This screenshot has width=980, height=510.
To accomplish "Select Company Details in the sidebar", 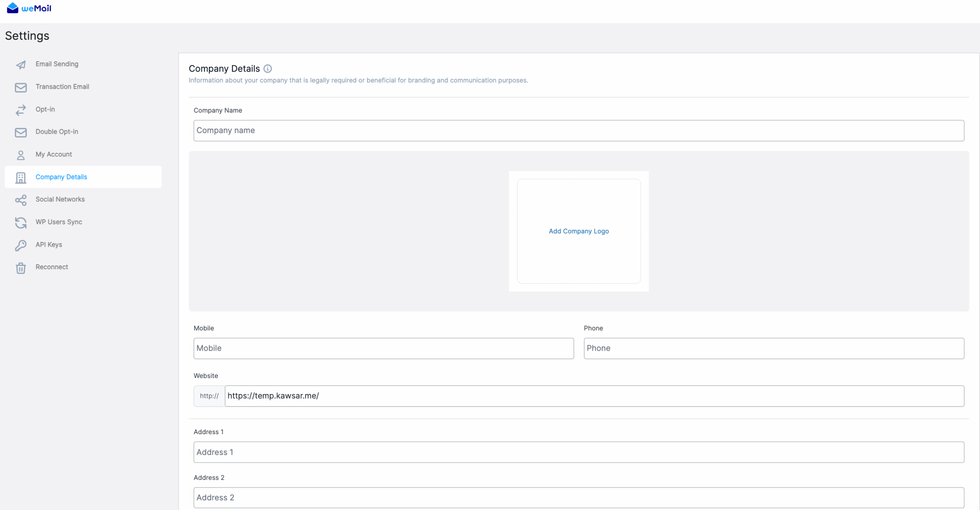I will click(61, 177).
